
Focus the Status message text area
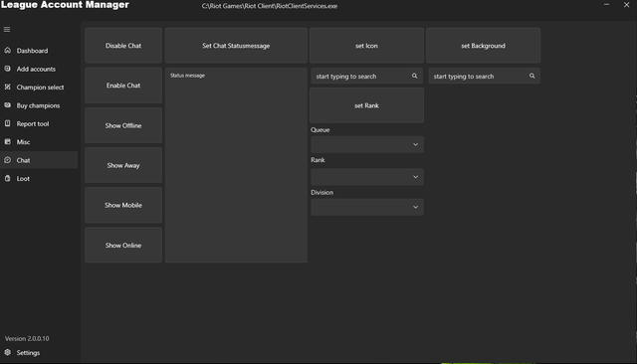tap(236, 165)
